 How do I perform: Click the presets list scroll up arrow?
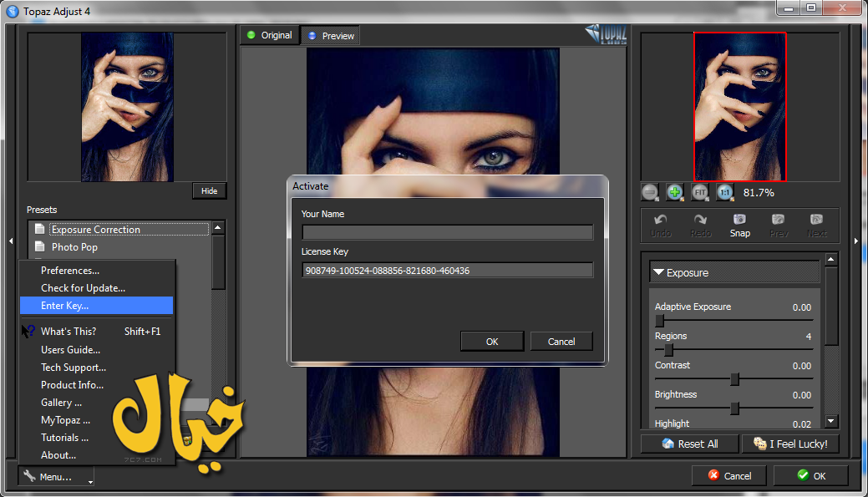[x=218, y=227]
